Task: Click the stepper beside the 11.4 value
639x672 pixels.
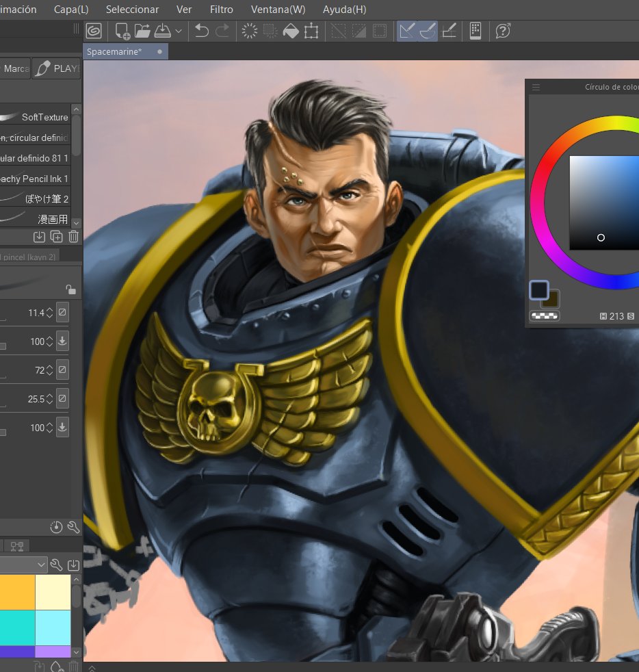Action: (x=50, y=313)
